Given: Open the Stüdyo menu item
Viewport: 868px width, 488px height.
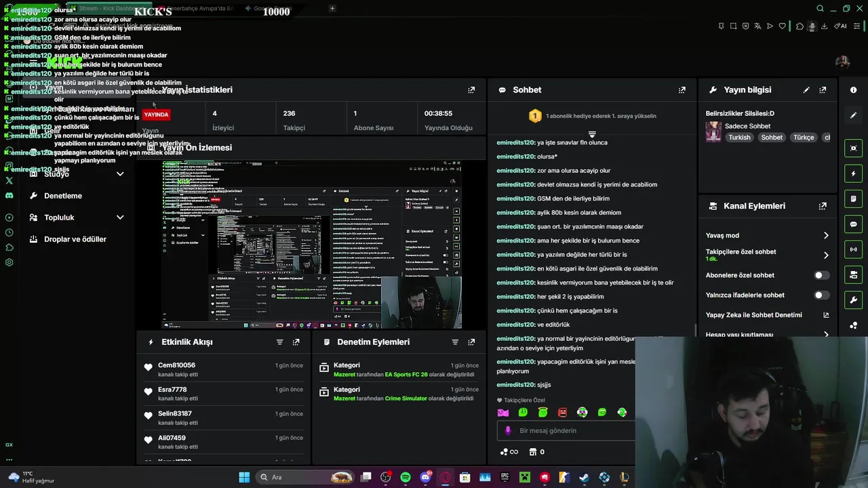Looking at the screenshot, I should [56, 174].
